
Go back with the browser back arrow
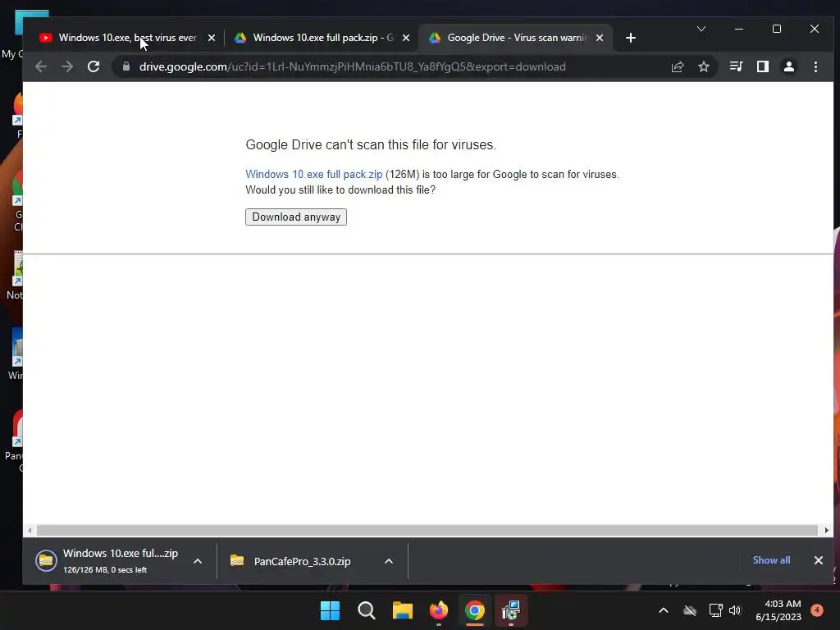41,66
